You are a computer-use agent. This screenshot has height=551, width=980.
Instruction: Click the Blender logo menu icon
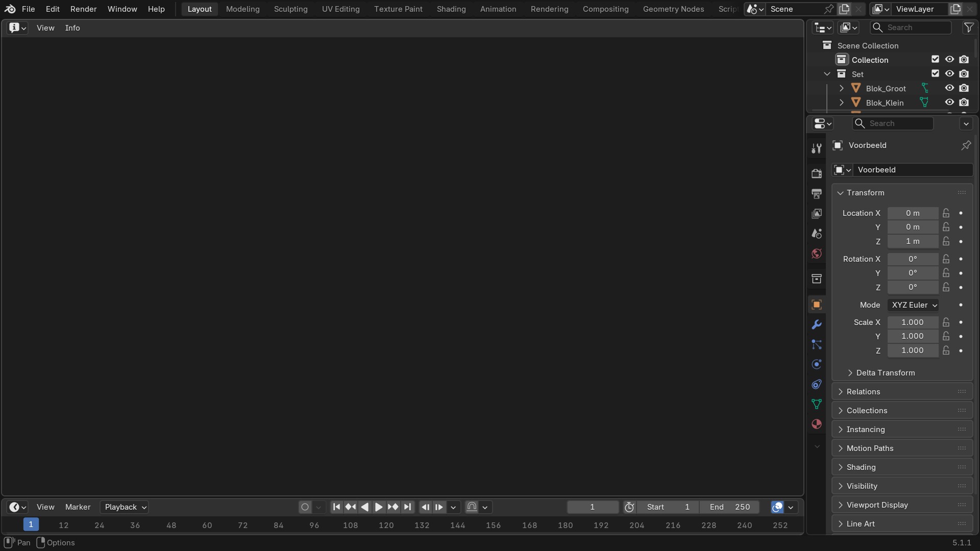pyautogui.click(x=10, y=9)
